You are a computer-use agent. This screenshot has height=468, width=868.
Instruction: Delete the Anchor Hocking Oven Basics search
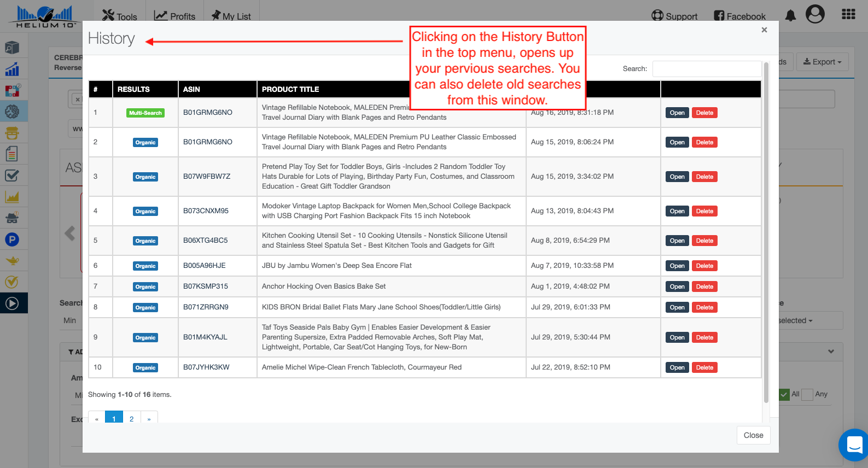704,286
